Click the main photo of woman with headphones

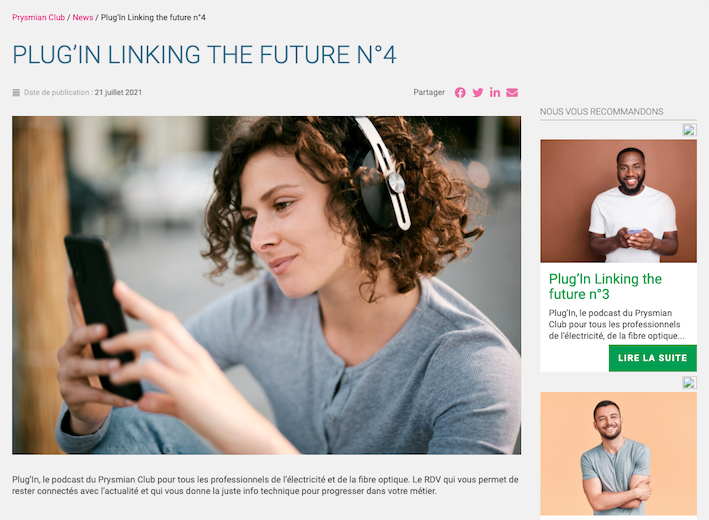(266, 285)
